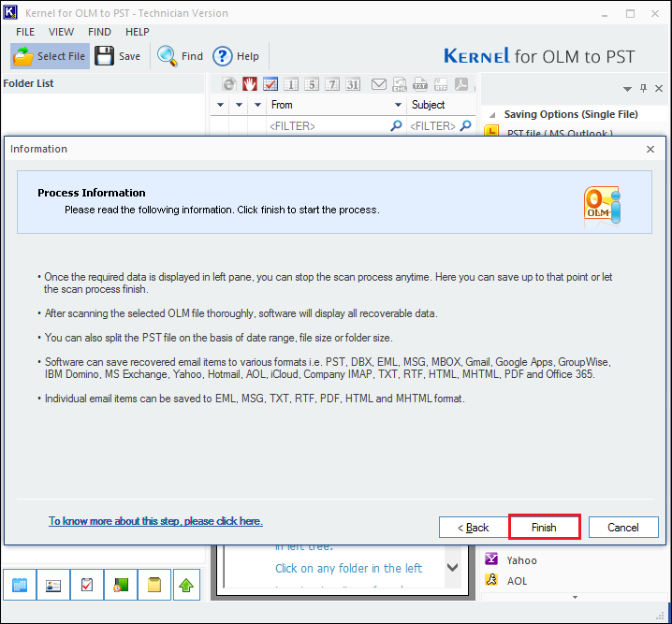Click the envelope mail icon in list toolbar
Screen dimensions: 672x624
click(378, 84)
